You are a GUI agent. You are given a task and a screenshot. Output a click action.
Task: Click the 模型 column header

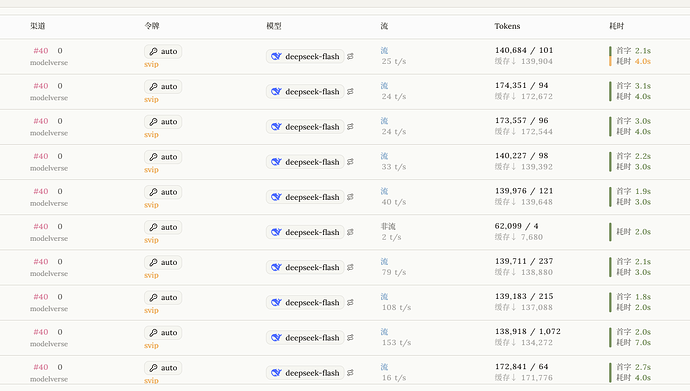point(274,26)
